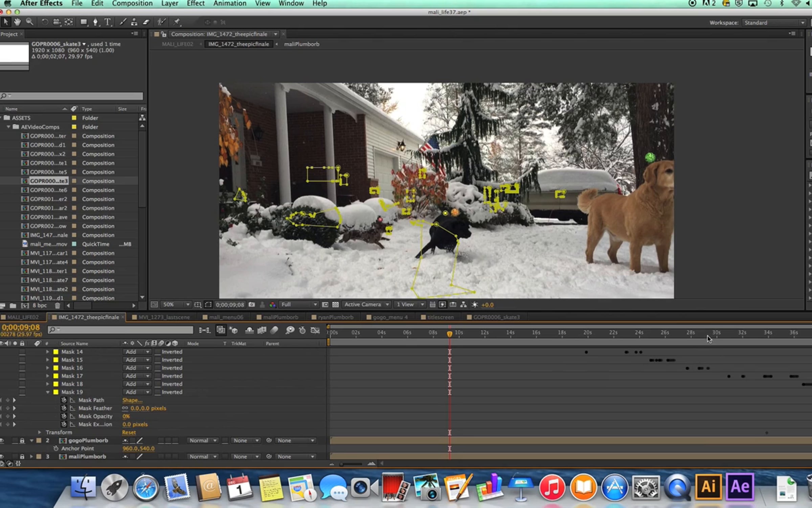The width and height of the screenshot is (812, 508).
Task: Launch Illustrator from the Dock
Action: pos(708,487)
